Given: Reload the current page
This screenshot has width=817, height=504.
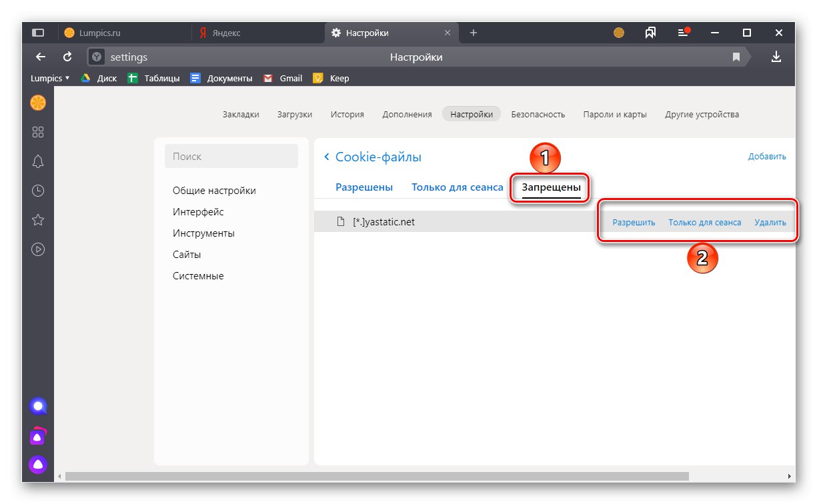Looking at the screenshot, I should click(x=67, y=57).
